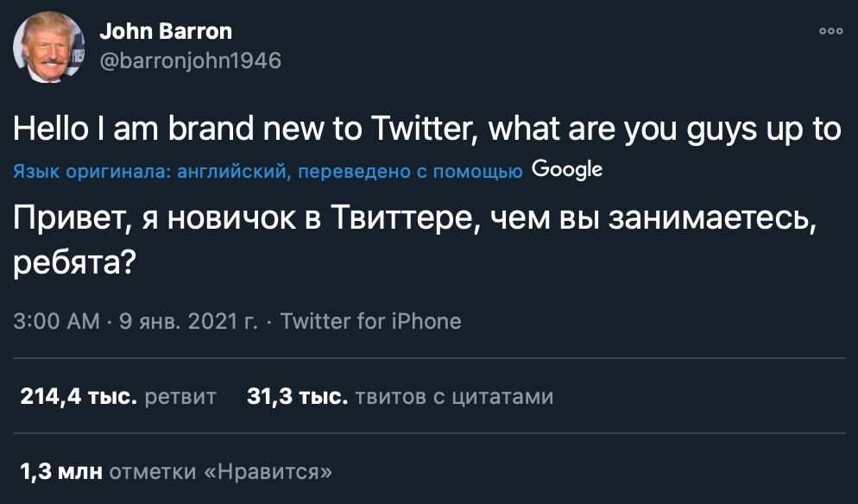This screenshot has height=504, width=858.
Task: Open the More options three-dot menu
Action: click(x=830, y=31)
